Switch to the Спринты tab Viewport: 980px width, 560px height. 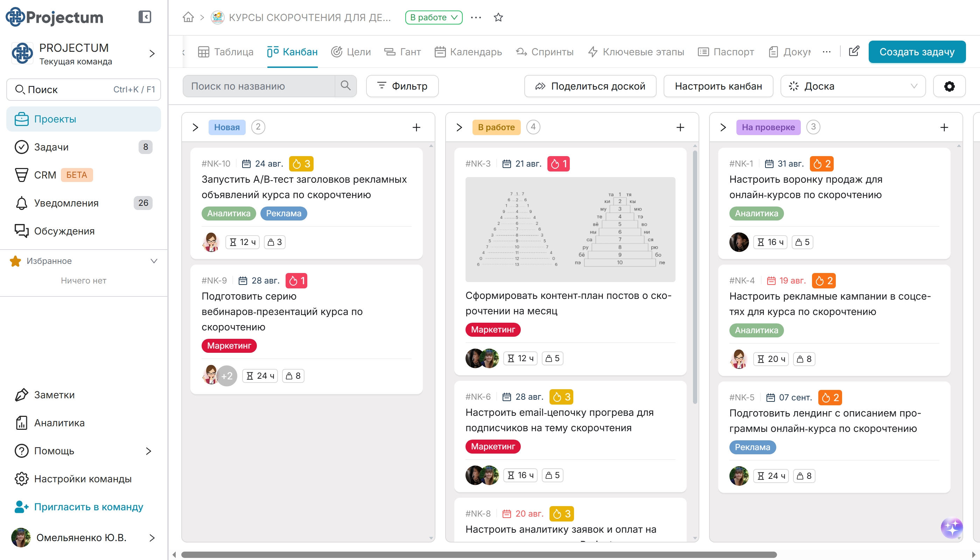point(545,51)
